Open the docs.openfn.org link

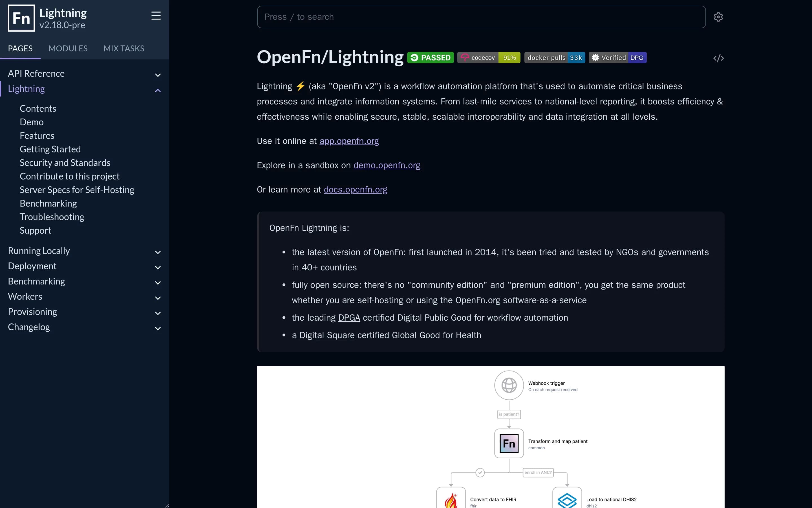tap(355, 190)
